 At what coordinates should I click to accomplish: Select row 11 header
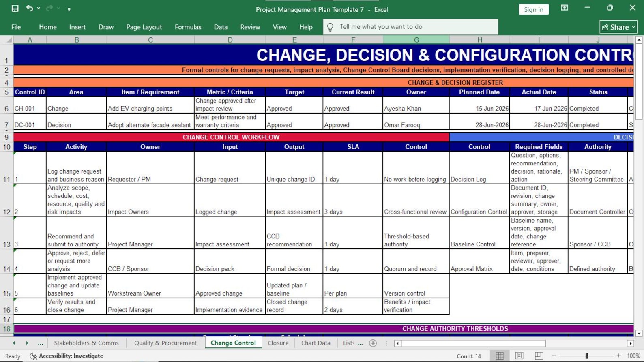point(6,168)
